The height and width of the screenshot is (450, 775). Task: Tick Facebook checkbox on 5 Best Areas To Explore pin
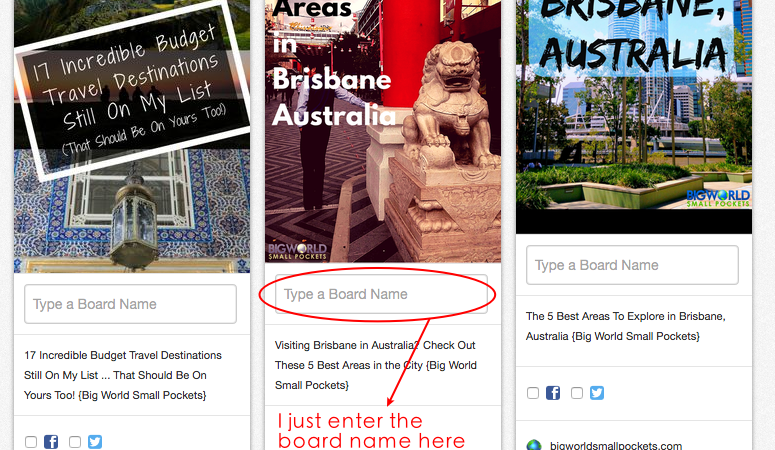[x=533, y=393]
